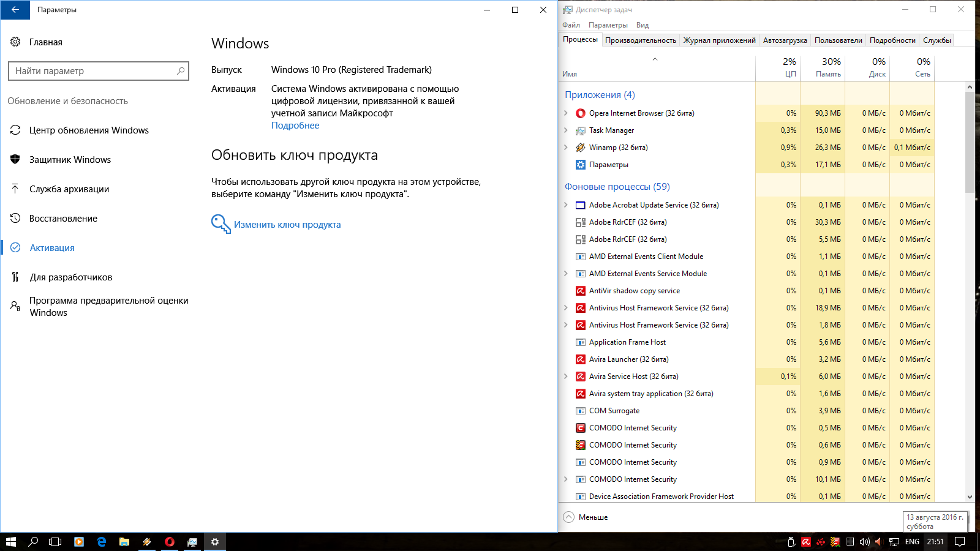980x551 pixels.
Task: Expand the Winamp process entry
Action: pos(566,148)
